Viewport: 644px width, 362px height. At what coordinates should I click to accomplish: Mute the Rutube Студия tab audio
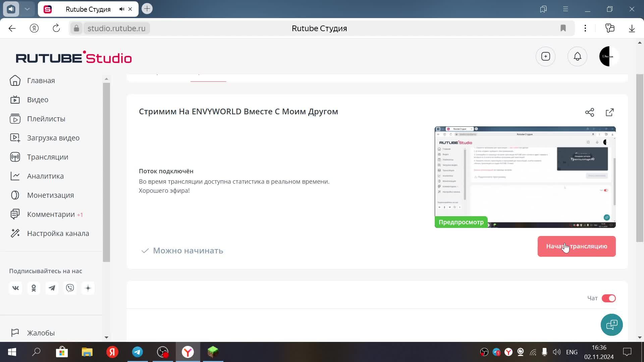pyautogui.click(x=121, y=9)
